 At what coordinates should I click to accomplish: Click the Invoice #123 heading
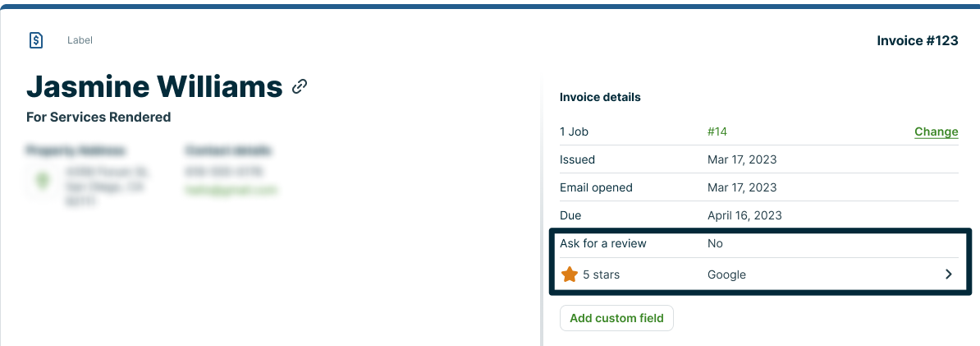[917, 40]
